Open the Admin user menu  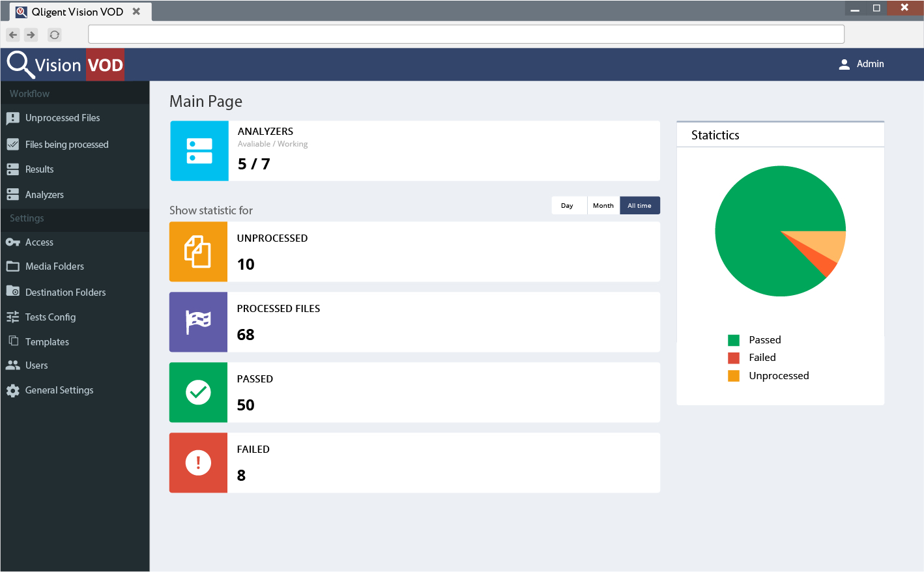coord(861,64)
